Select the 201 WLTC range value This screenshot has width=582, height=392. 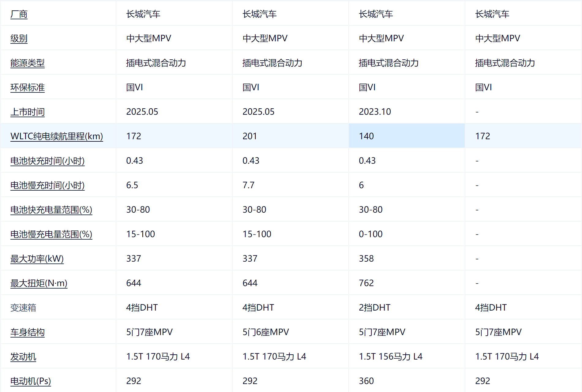pos(250,136)
